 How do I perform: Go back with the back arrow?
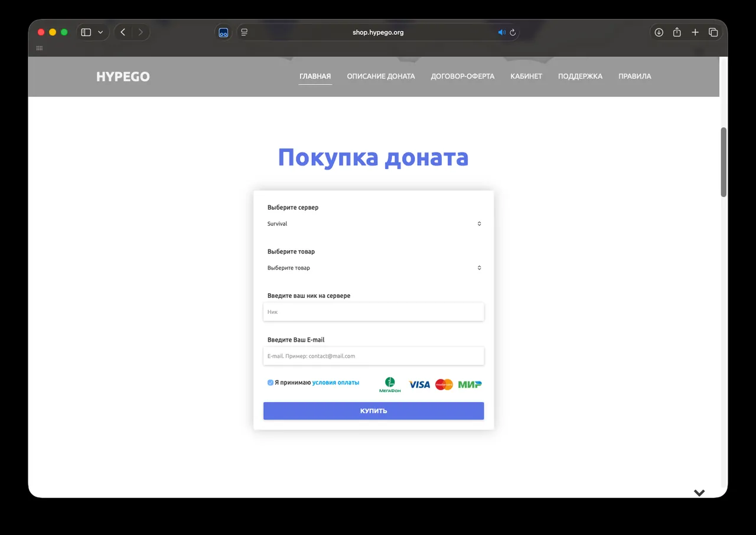123,33
